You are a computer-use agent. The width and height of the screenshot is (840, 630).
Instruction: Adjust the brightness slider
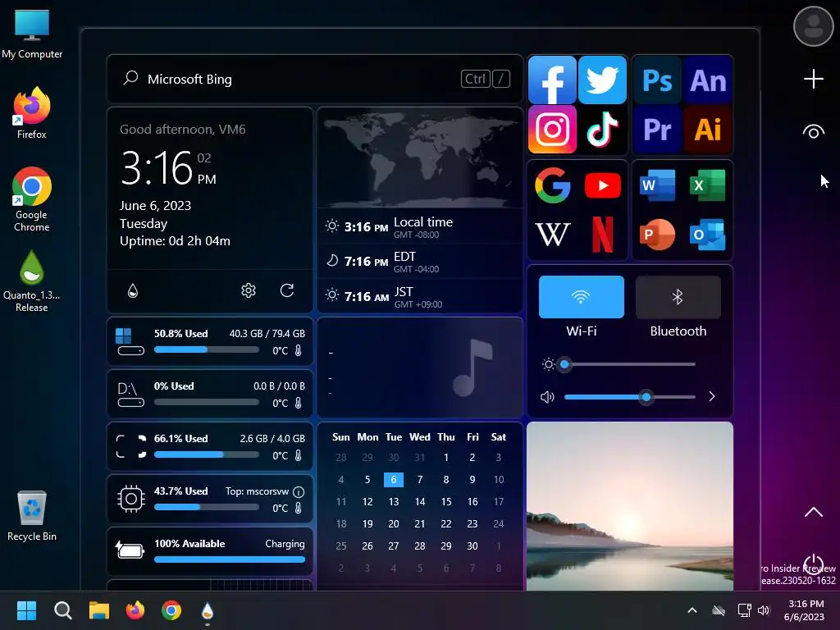629,364
